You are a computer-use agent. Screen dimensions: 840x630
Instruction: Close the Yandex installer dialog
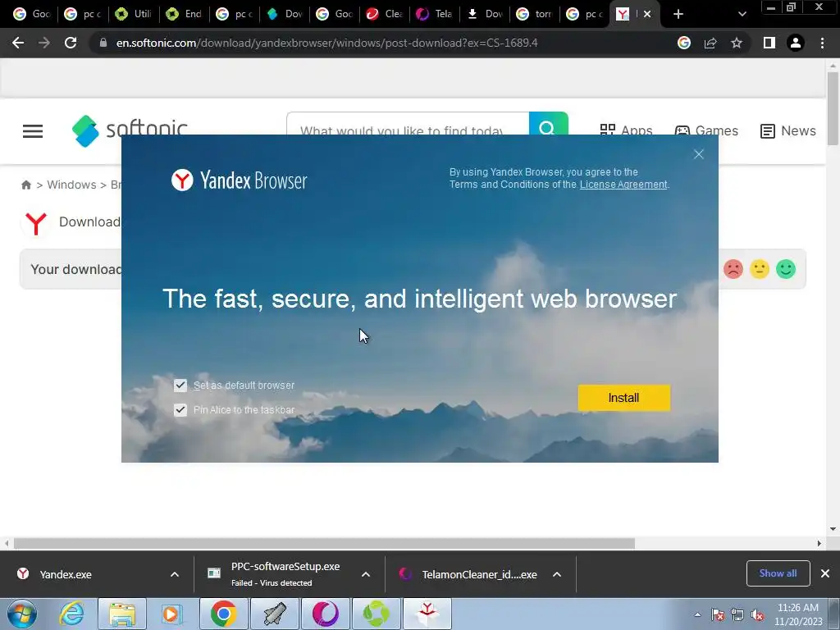(699, 154)
